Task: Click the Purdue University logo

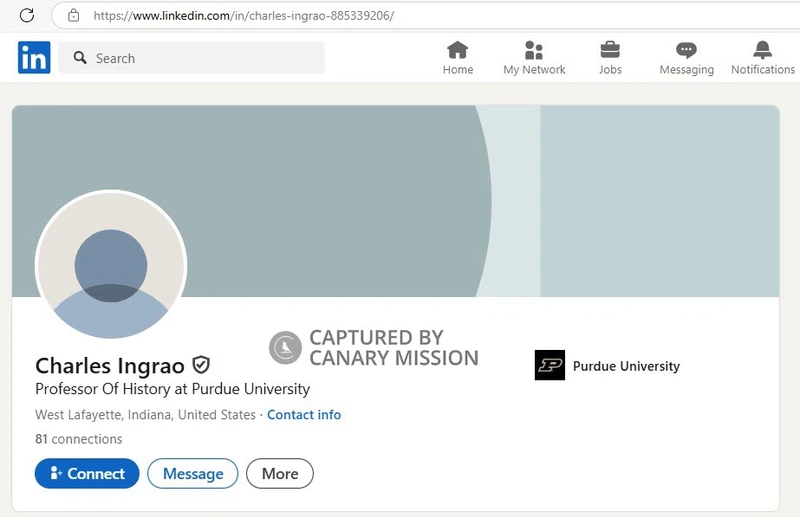Action: (550, 366)
